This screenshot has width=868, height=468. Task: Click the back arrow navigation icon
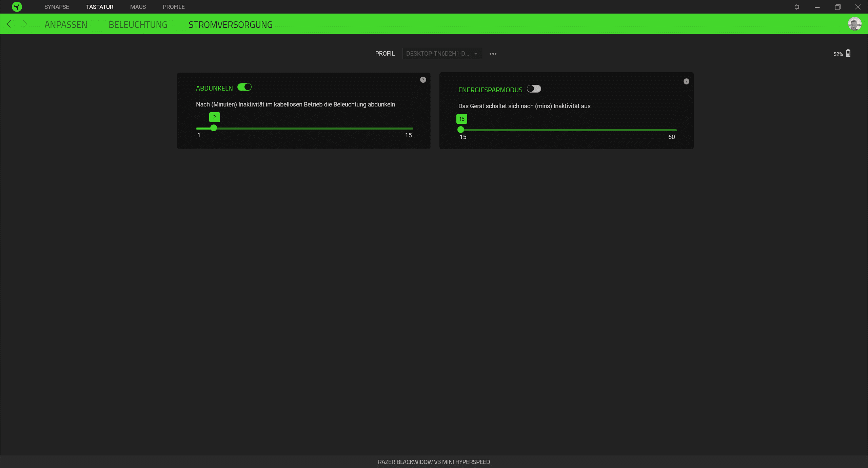[x=9, y=24]
